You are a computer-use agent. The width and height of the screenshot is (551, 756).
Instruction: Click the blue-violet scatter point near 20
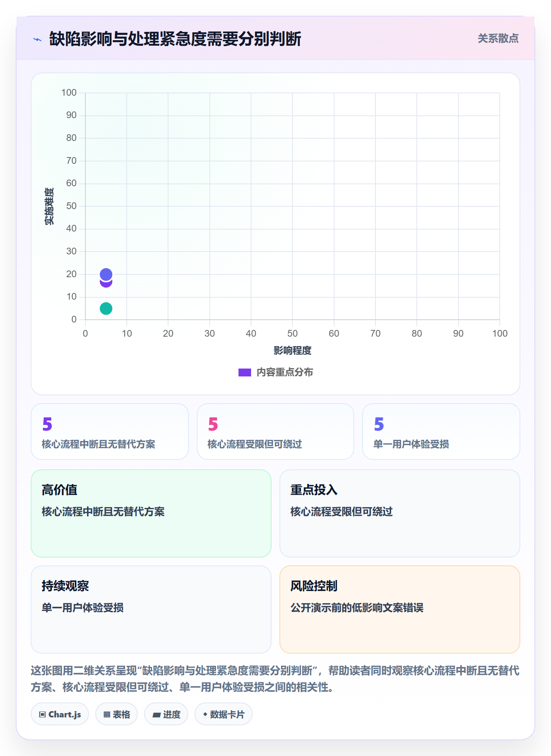(x=106, y=274)
